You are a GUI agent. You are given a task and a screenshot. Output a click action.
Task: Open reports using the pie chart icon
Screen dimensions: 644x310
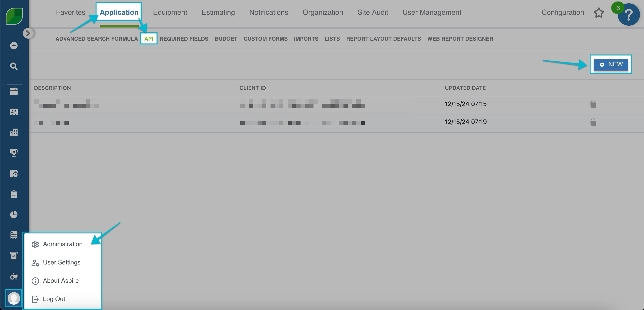pos(14,215)
